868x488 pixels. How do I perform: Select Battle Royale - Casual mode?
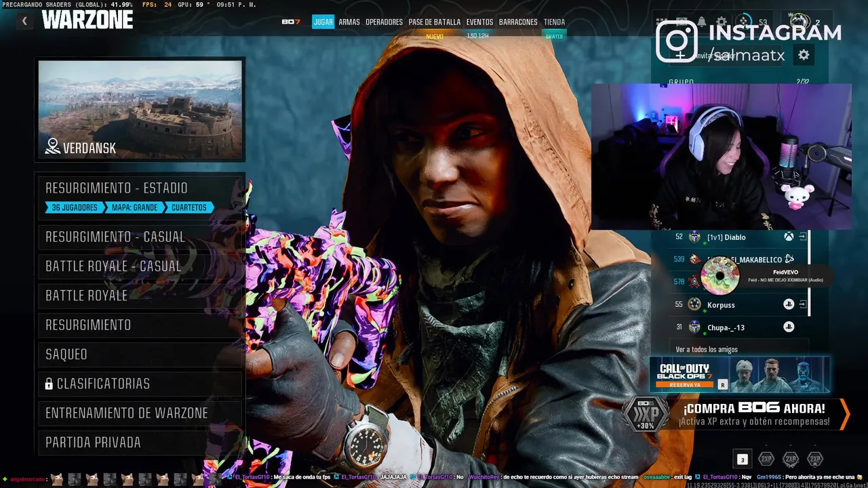[140, 266]
